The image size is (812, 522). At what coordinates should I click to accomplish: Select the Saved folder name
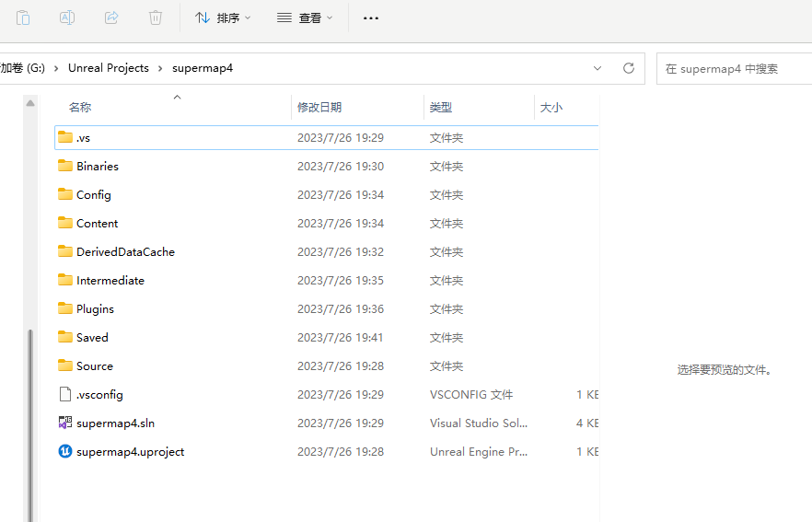coord(92,337)
